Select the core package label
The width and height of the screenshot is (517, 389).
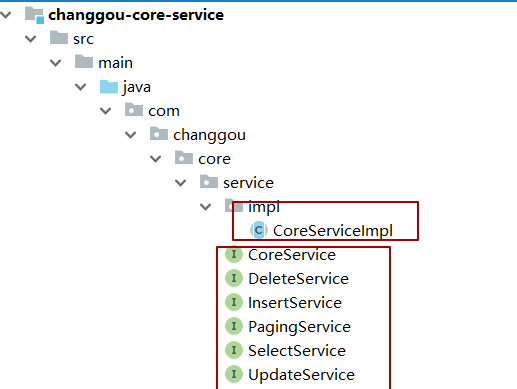[x=214, y=159]
